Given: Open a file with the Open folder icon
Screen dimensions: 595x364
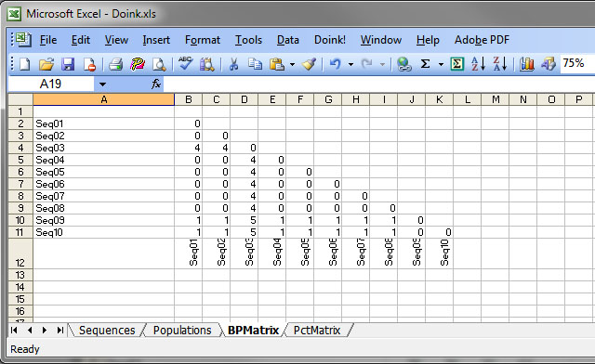Looking at the screenshot, I should pyautogui.click(x=46, y=64).
